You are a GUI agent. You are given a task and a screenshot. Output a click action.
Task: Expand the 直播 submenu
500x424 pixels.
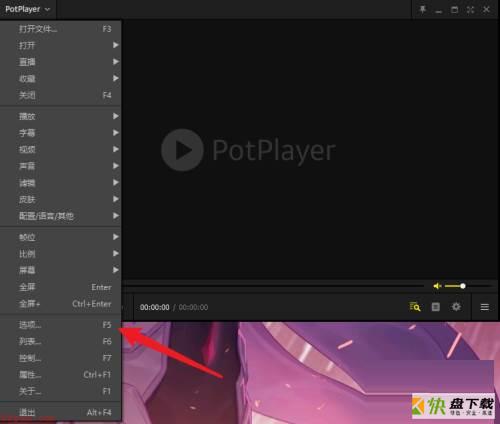(x=60, y=62)
